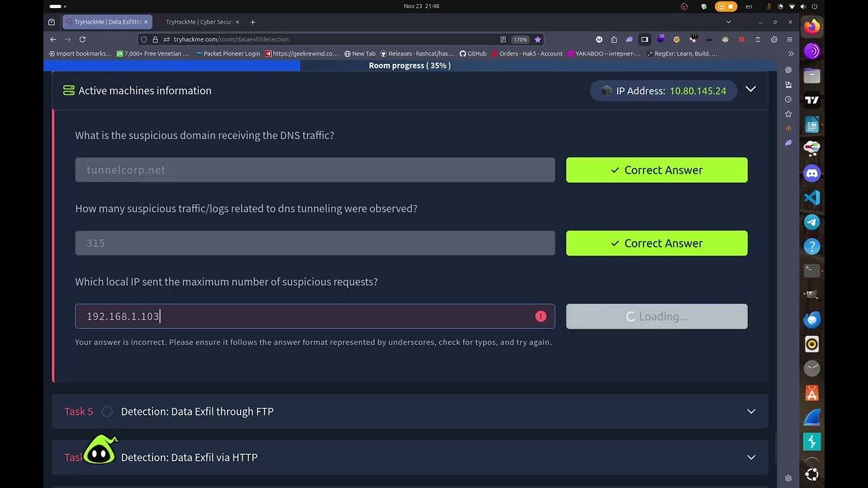Viewport: 868px width, 488px height.
Task: Open Packet Pioneer Login bookmark
Action: 227,54
